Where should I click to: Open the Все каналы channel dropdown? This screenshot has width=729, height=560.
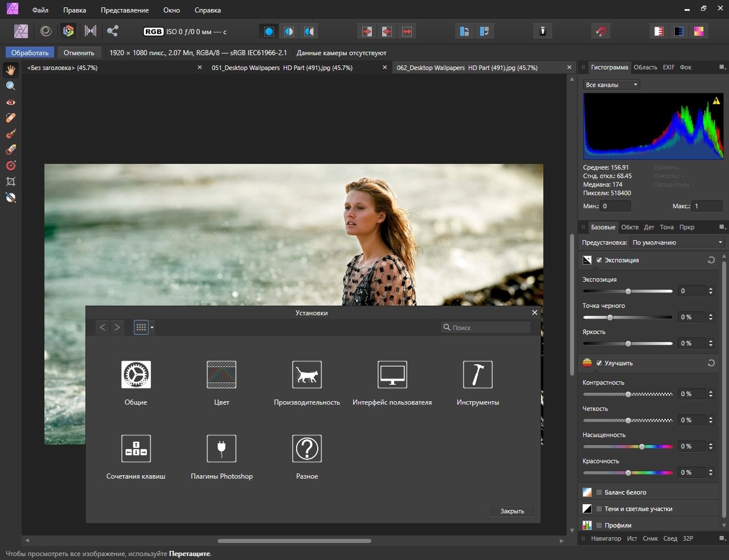tap(611, 85)
